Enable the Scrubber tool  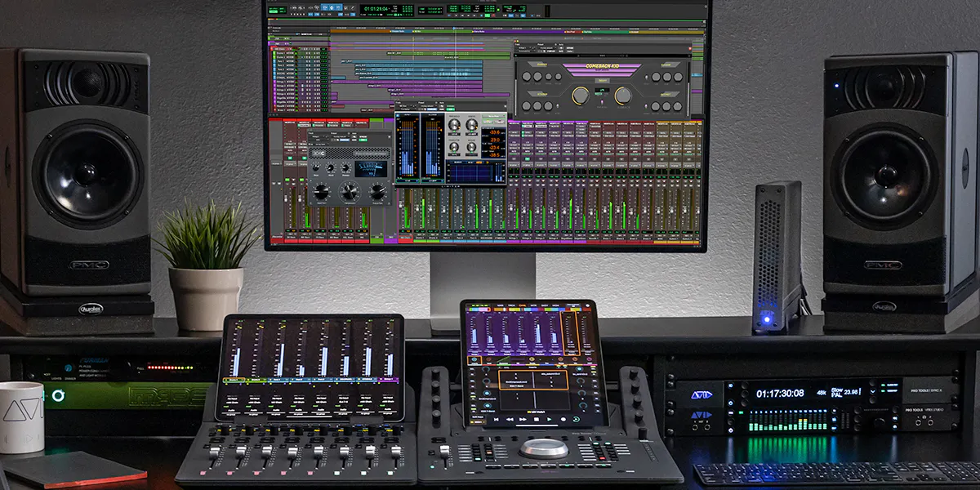click(x=345, y=7)
